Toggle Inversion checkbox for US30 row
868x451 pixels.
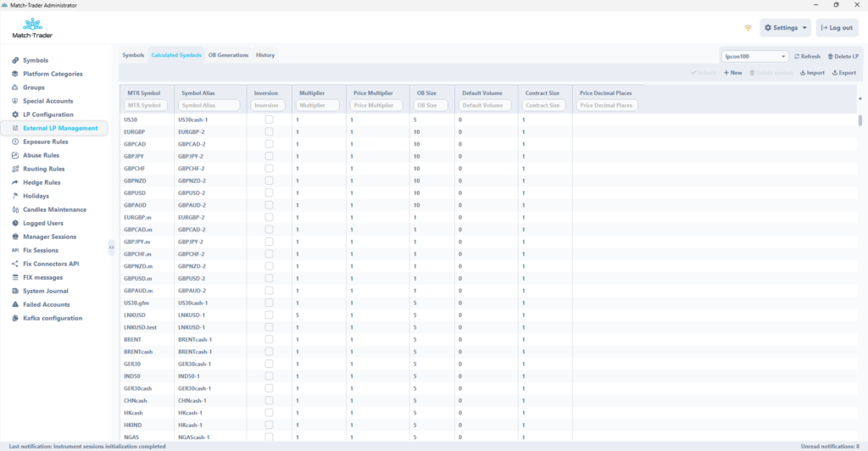[270, 120]
